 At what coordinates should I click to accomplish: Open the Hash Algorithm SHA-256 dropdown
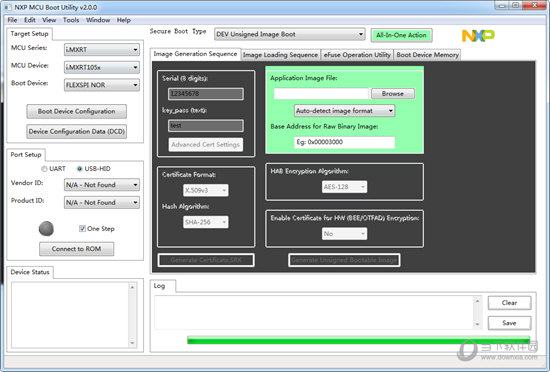(206, 222)
